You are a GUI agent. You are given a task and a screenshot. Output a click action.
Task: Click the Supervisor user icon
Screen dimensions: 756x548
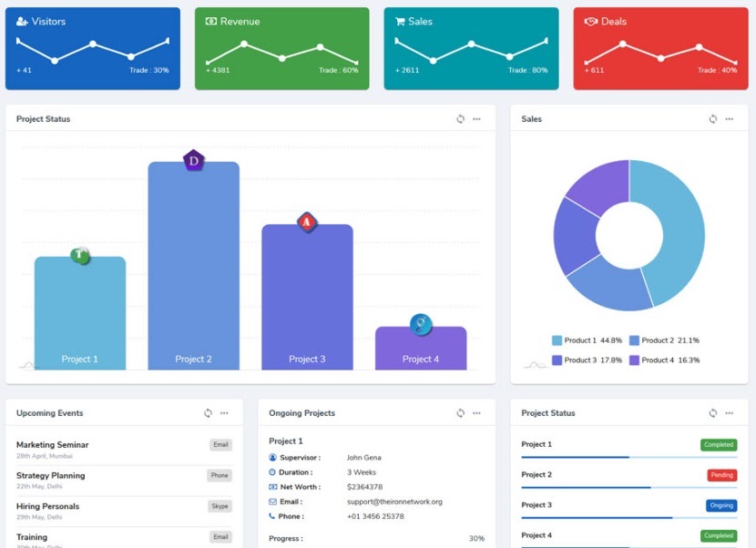click(272, 457)
